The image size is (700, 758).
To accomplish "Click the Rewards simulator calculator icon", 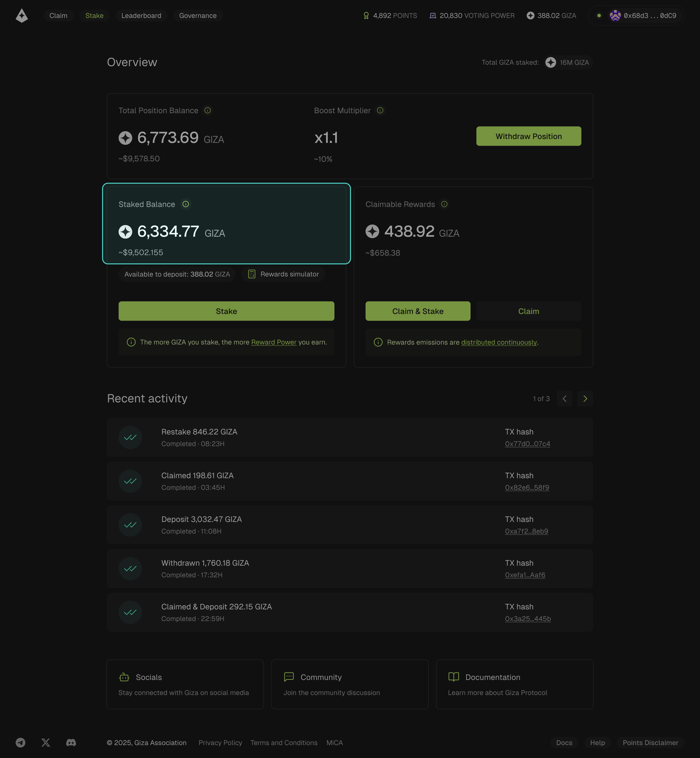I will pyautogui.click(x=252, y=274).
